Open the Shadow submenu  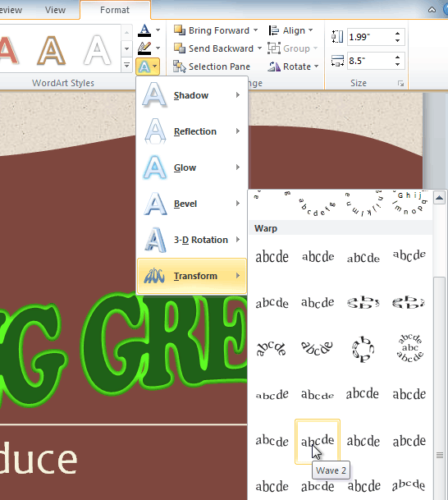coord(192,95)
